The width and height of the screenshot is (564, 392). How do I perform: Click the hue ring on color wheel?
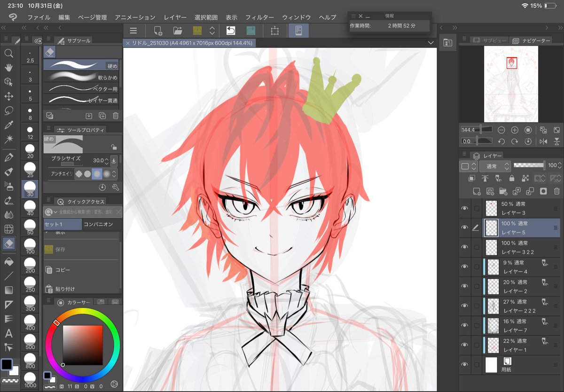[x=83, y=311]
